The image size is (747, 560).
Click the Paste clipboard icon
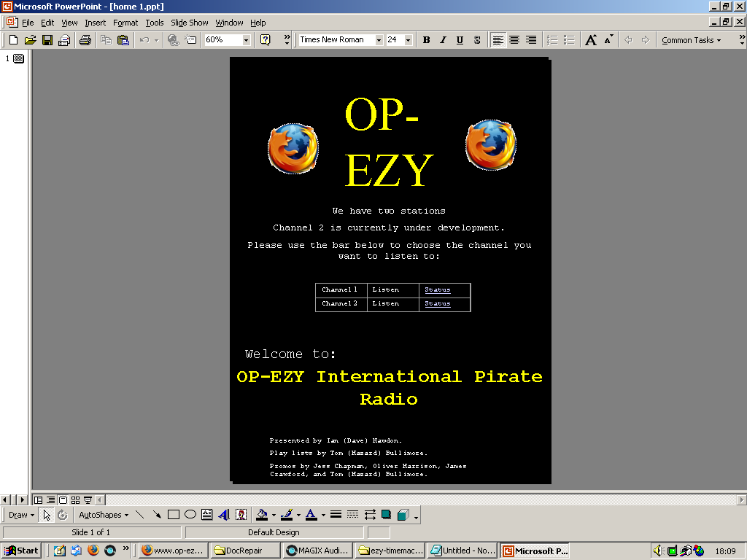[123, 40]
